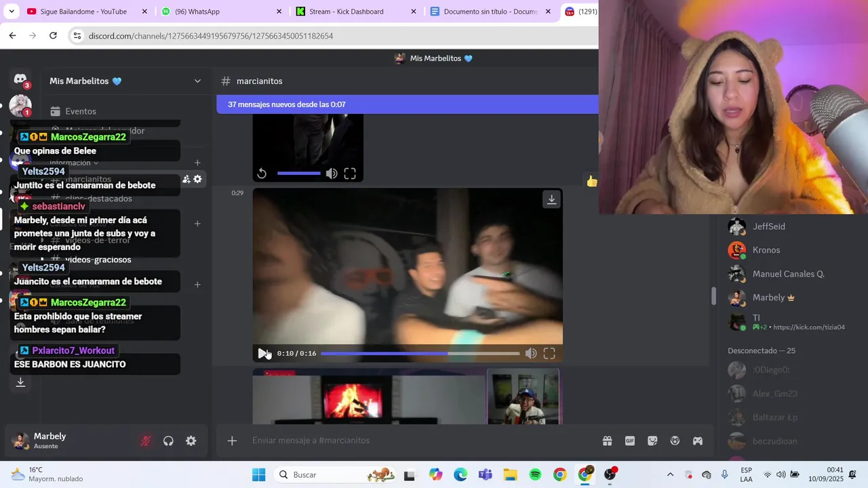
Task: Open the weather widget 16°C
Action: coord(47,474)
